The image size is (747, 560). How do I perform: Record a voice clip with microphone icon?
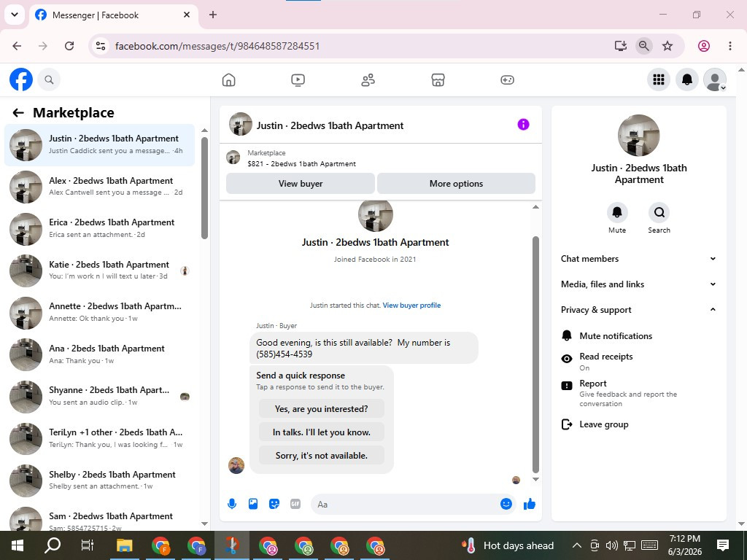pos(232,504)
